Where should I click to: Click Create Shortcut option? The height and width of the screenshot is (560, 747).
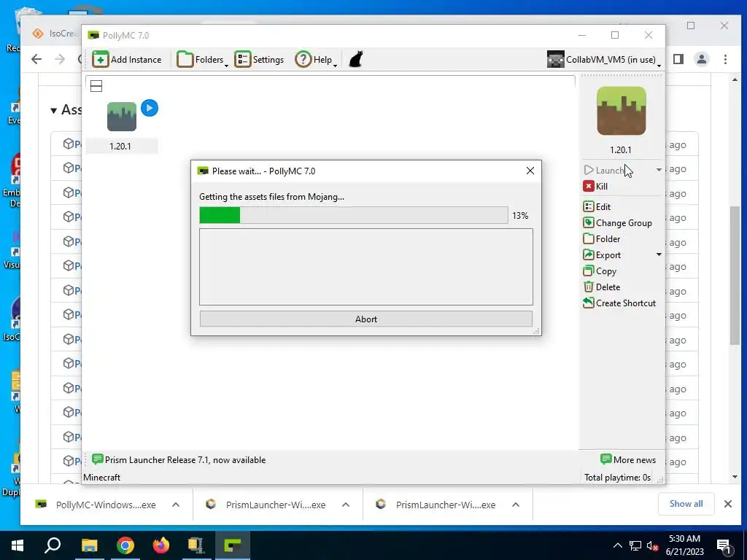point(619,303)
